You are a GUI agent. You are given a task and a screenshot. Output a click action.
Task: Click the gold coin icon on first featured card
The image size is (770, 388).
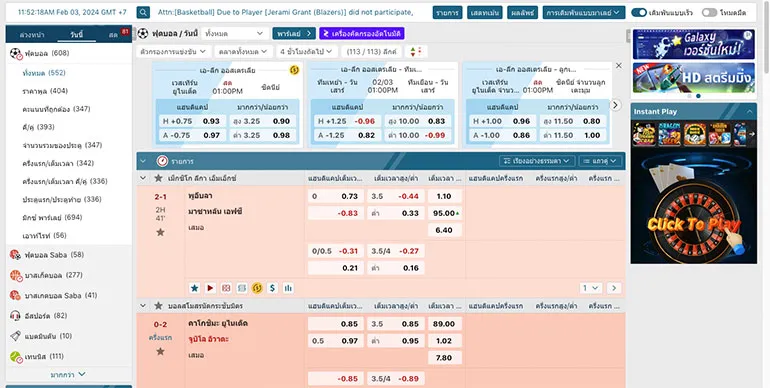pyautogui.click(x=294, y=70)
